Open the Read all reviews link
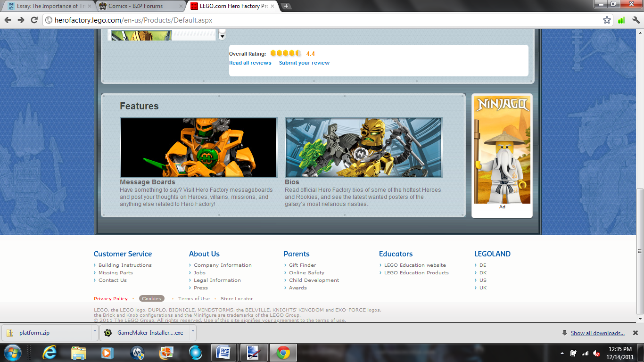Screen dimensions: 644x362 [250, 63]
